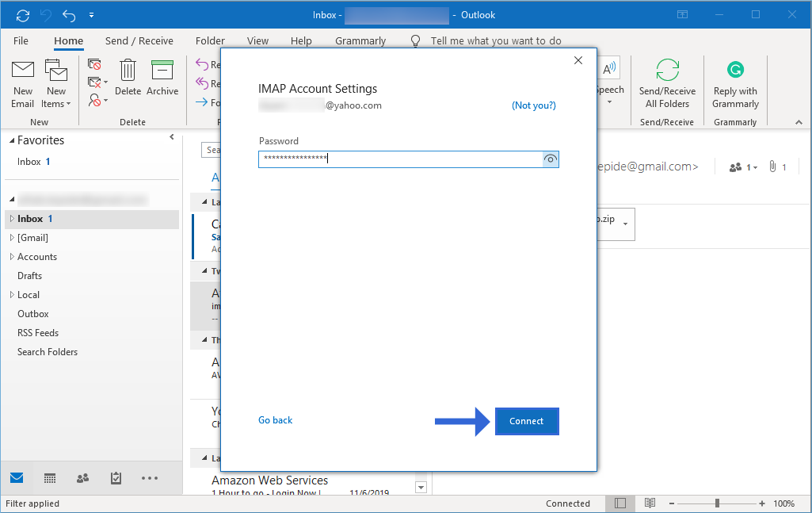Click the Connect button
Image resolution: width=812 pixels, height=513 pixels.
(x=527, y=421)
